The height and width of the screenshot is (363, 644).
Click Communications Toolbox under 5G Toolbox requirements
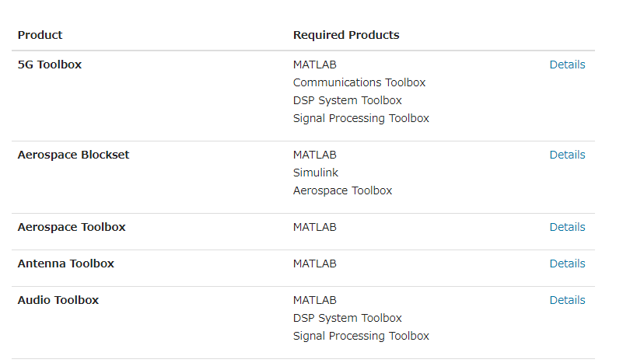[x=359, y=82]
